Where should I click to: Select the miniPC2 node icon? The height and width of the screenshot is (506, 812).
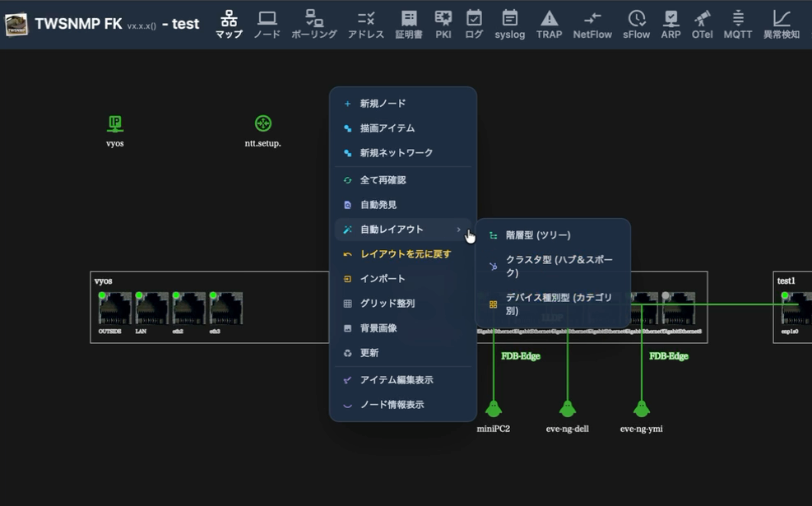point(494,409)
